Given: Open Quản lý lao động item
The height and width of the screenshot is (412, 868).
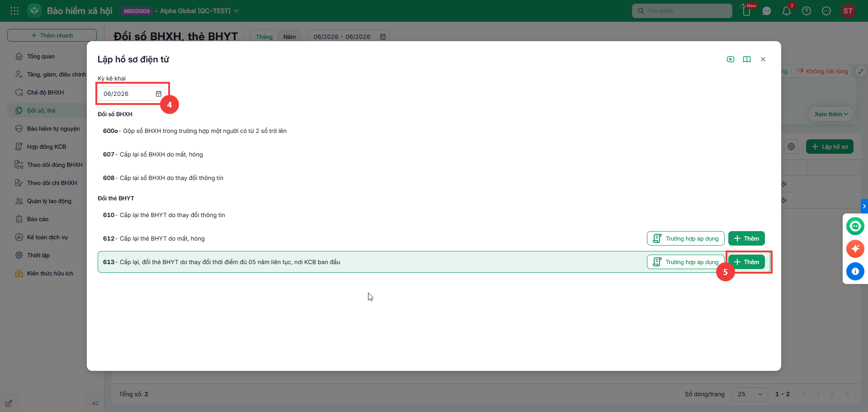Looking at the screenshot, I should 49,201.
